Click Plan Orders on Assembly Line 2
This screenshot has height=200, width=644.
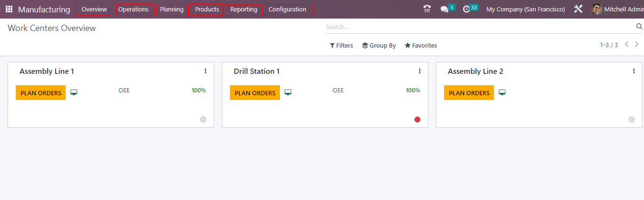(469, 93)
